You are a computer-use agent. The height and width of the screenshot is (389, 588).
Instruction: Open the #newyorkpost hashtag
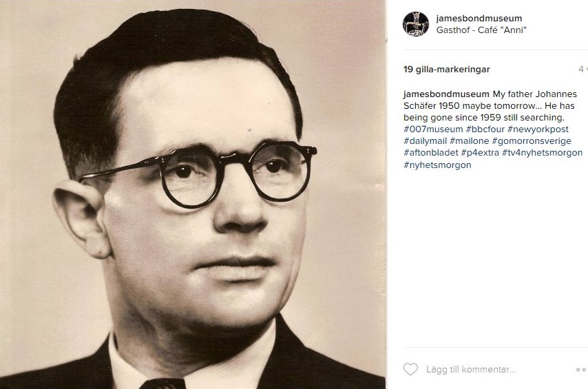pyautogui.click(x=538, y=129)
